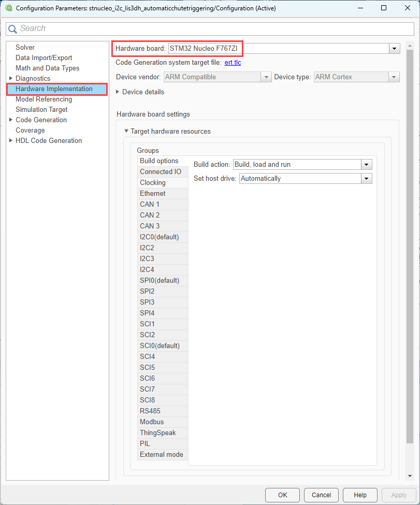420x505 pixels.
Task: Open the Build action dropdown
Action: (366, 164)
